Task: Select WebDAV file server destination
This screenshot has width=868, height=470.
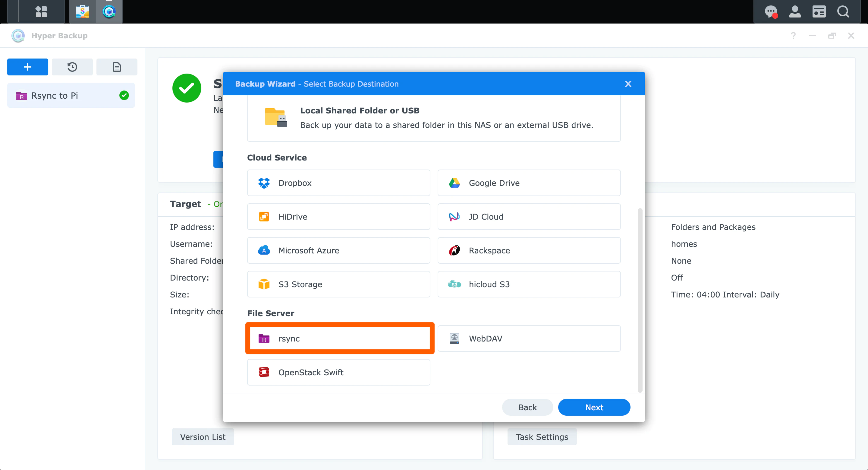Action: tap(529, 338)
